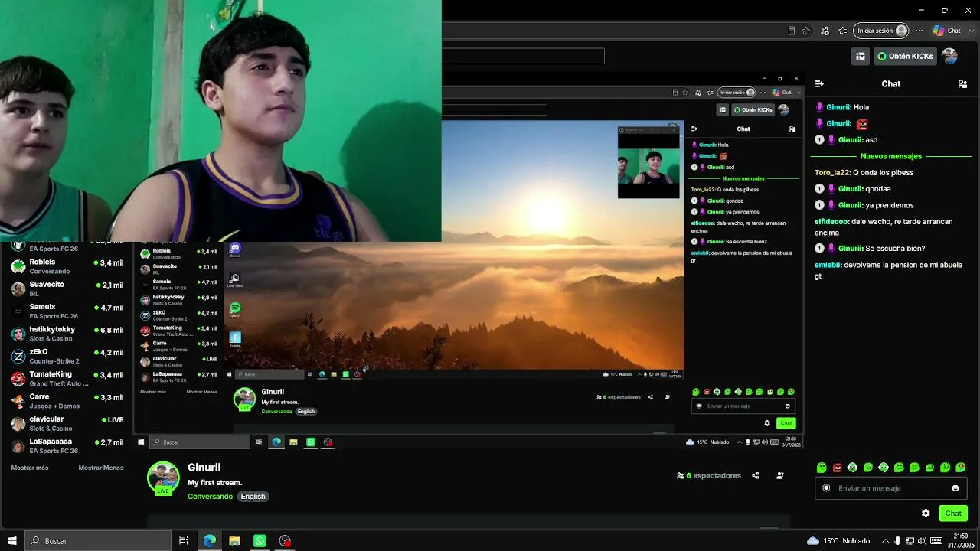Open the emoji picker in the message box
980x551 pixels.
[955, 488]
